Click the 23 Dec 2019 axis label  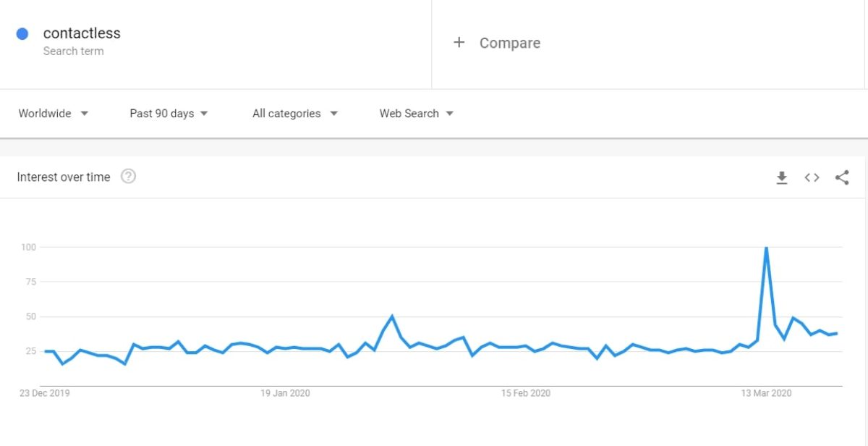(45, 393)
